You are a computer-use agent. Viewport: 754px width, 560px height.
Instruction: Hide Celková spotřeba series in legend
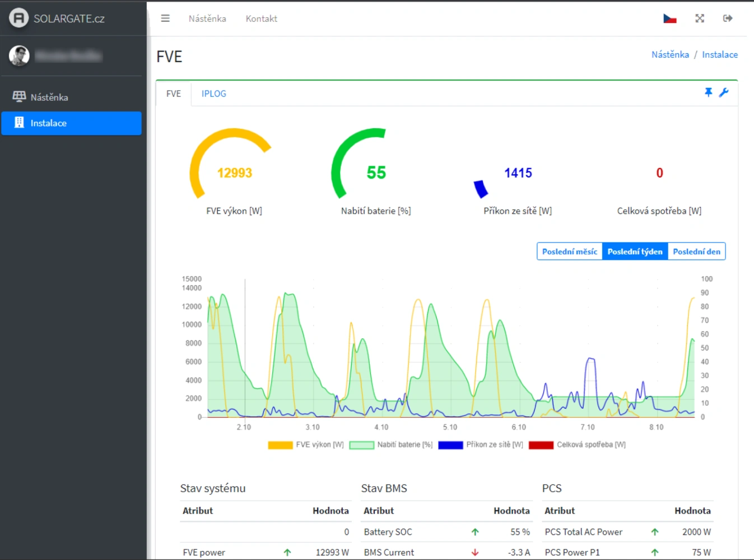pos(577,445)
